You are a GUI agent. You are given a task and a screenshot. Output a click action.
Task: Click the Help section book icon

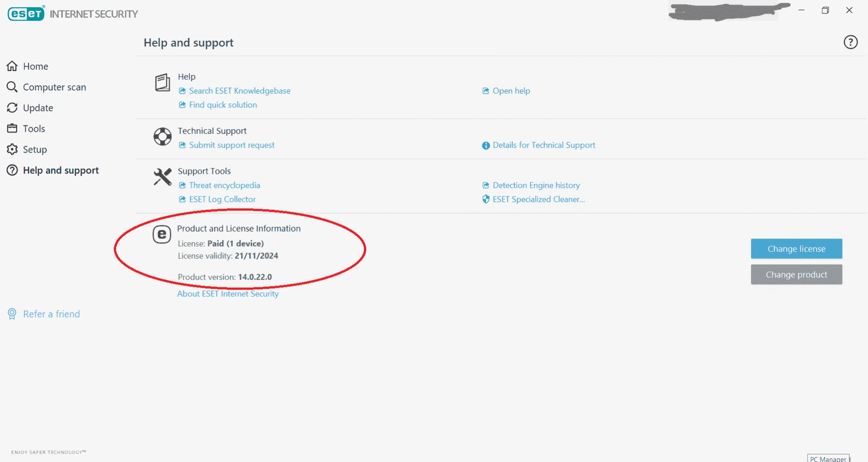162,83
